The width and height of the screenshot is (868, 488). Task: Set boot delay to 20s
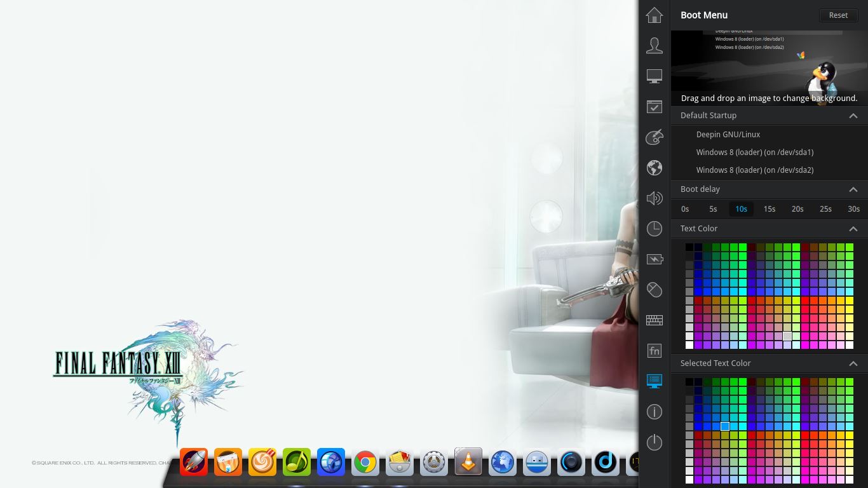click(x=797, y=208)
